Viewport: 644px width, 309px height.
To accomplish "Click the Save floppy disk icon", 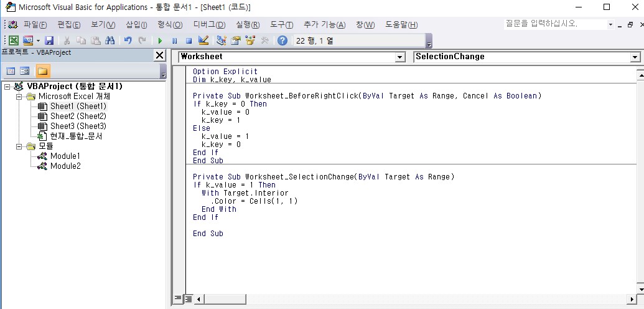I will click(x=49, y=40).
